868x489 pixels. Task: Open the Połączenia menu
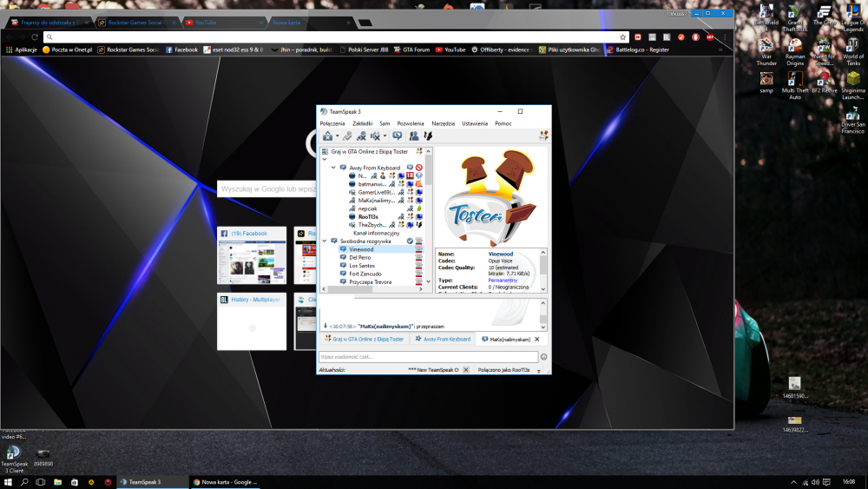332,123
